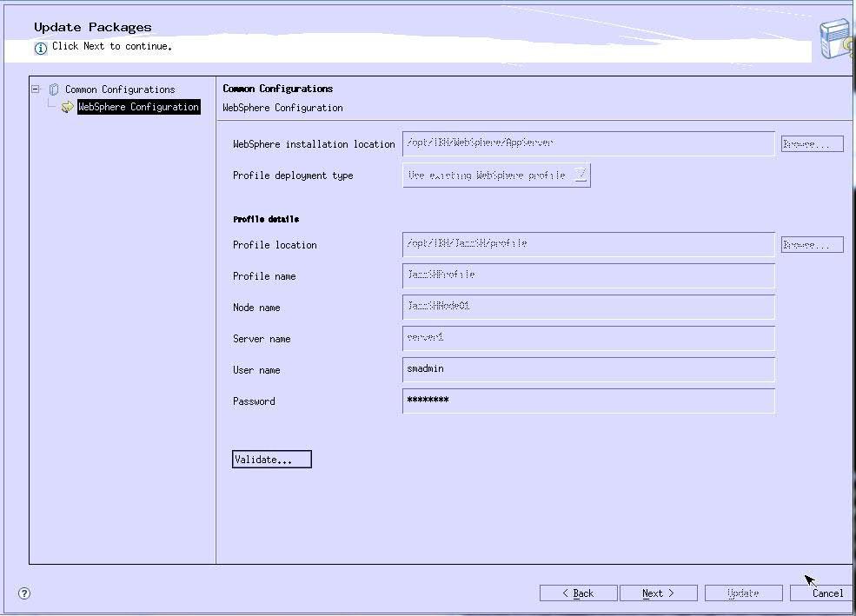The width and height of the screenshot is (856, 616).
Task: Click the Node name field
Action: pyautogui.click(x=588, y=308)
